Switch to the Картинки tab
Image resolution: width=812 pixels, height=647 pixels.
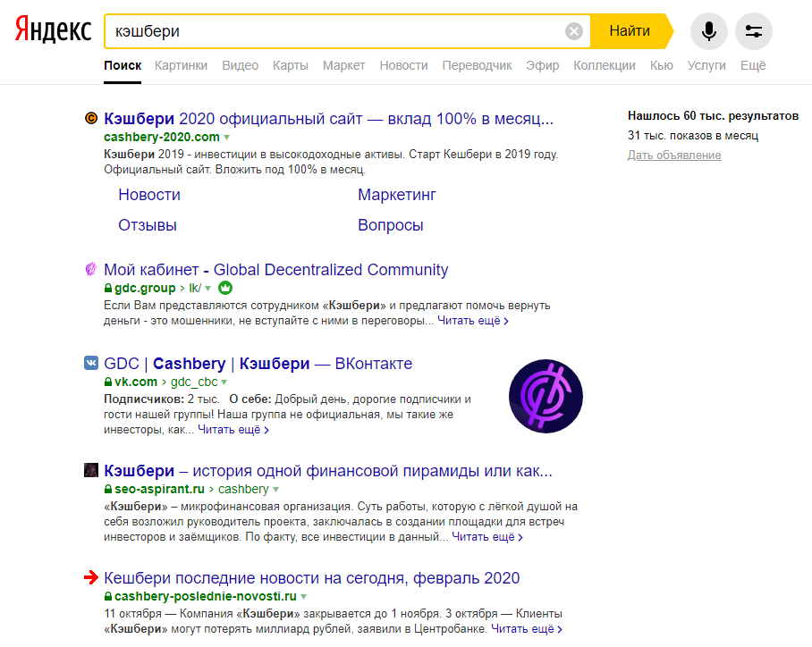[181, 66]
